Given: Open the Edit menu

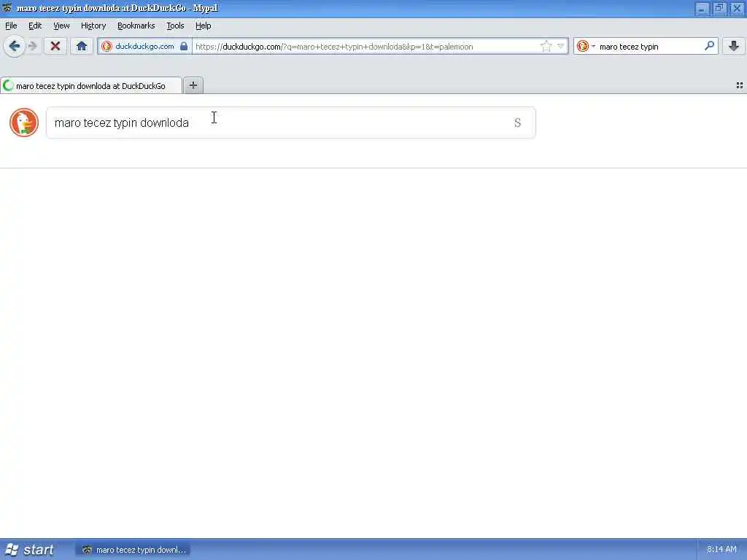Looking at the screenshot, I should click(x=35, y=26).
